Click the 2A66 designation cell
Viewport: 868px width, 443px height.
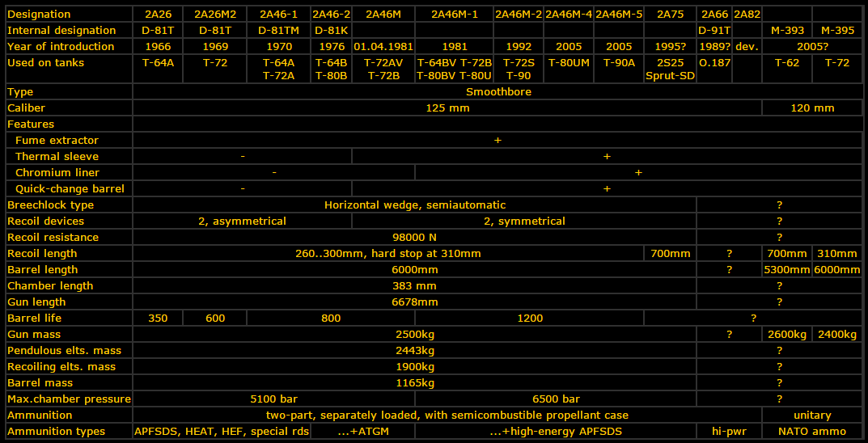(714, 15)
